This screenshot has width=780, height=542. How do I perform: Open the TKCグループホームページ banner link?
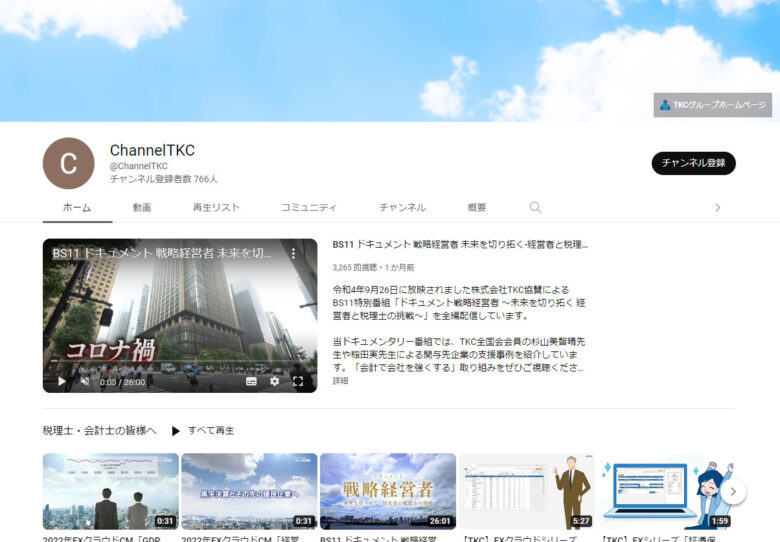pyautogui.click(x=713, y=105)
